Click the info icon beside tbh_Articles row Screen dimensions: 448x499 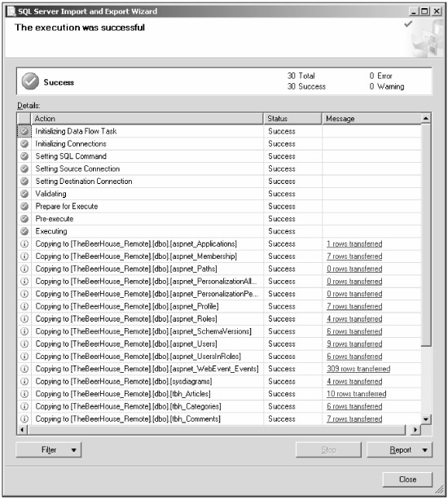point(24,394)
